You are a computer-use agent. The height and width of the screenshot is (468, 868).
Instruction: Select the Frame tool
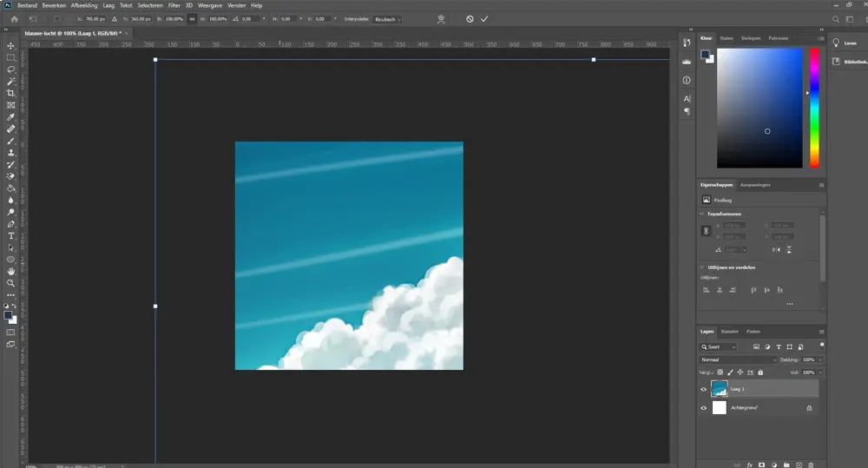coord(10,105)
